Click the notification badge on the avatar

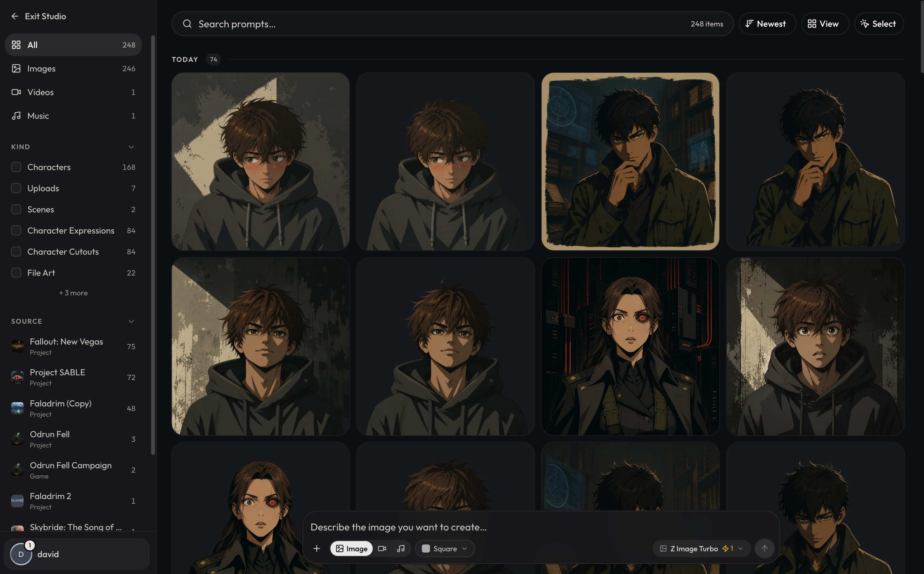(30, 545)
